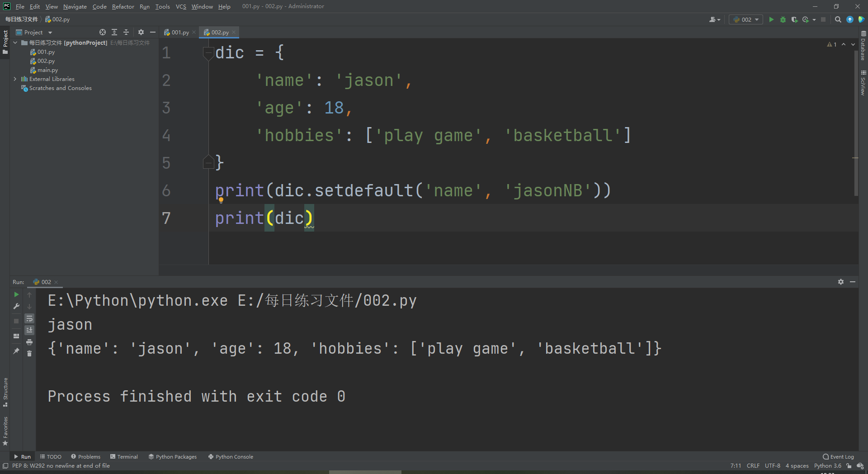The width and height of the screenshot is (868, 474).
Task: Toggle the Project tool window sidebar button
Action: point(5,42)
